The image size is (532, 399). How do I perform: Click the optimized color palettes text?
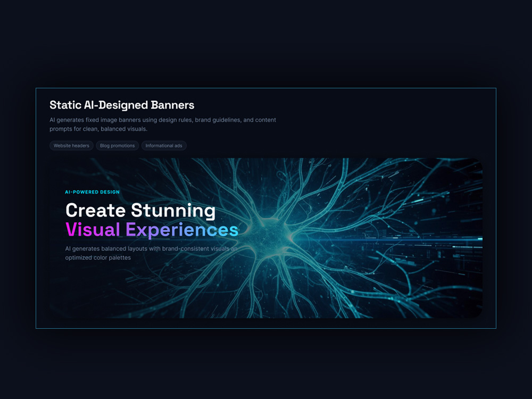(x=98, y=257)
